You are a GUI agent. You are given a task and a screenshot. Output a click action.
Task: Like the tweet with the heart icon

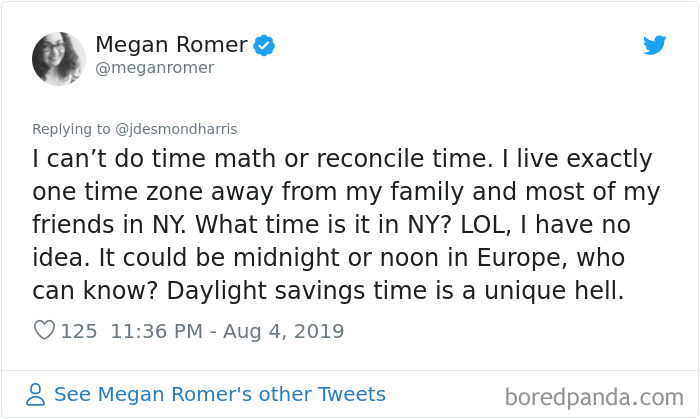click(44, 331)
